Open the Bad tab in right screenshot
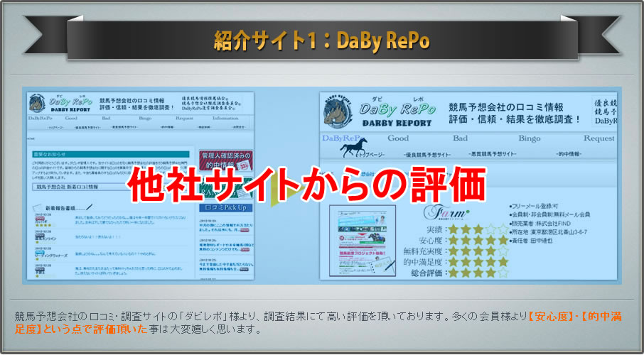This screenshot has width=644, height=355. 460,138
